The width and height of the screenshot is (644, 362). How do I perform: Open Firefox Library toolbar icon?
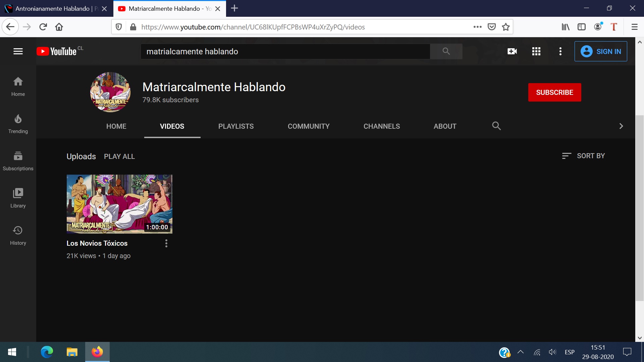coord(566,27)
